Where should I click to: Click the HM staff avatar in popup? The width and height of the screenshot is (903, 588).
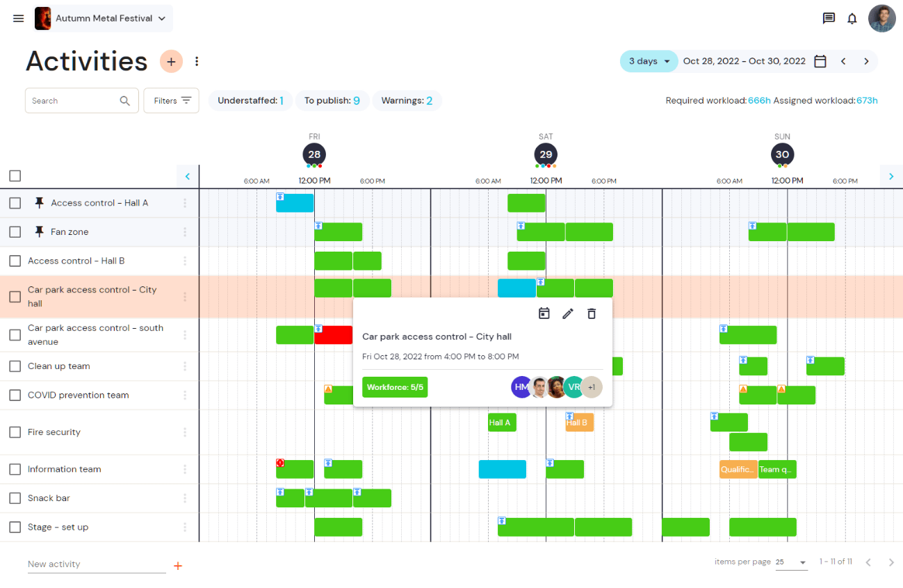tap(522, 387)
